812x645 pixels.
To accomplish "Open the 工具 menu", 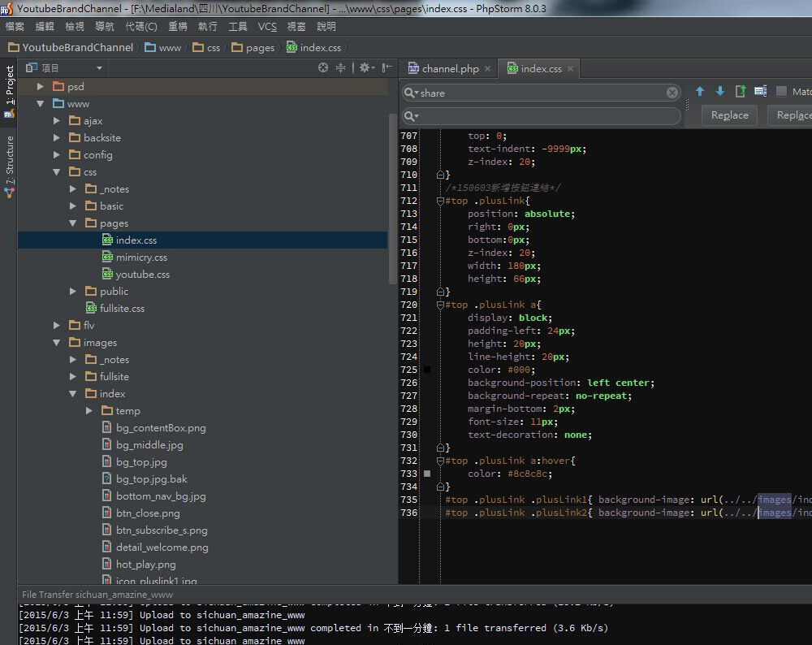I will point(238,27).
